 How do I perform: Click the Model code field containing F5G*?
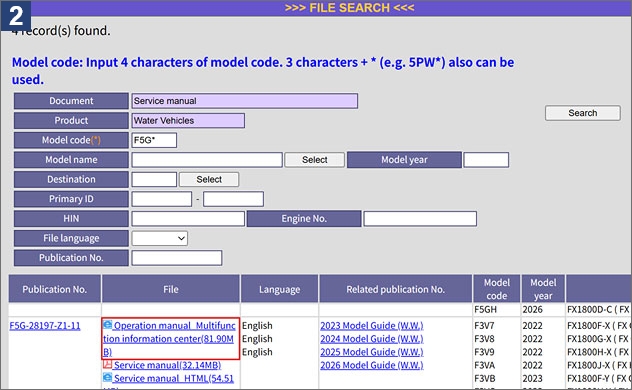tap(154, 140)
